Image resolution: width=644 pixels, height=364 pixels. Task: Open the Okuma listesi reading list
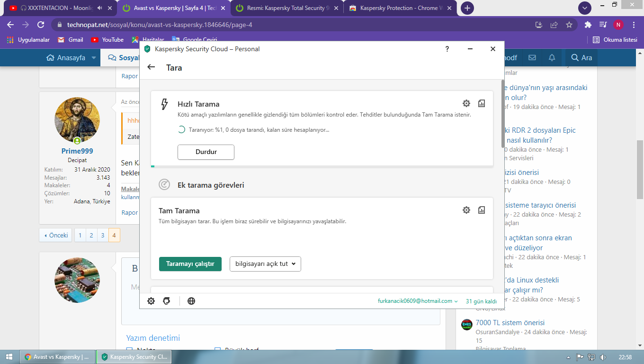615,40
